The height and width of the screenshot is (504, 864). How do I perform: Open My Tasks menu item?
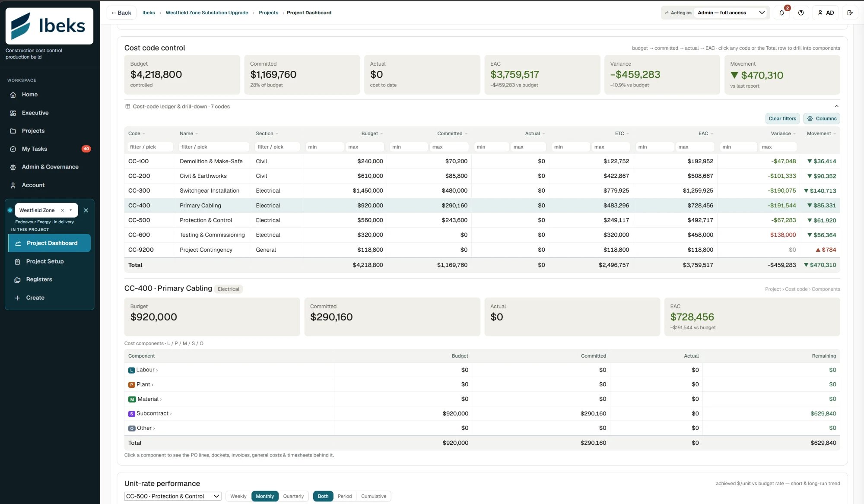(35, 149)
